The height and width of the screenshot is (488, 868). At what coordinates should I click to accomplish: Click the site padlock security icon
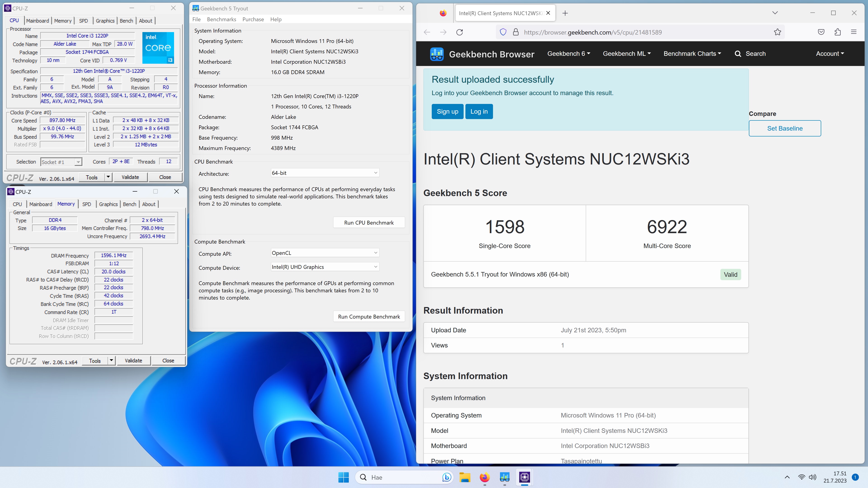click(x=516, y=32)
